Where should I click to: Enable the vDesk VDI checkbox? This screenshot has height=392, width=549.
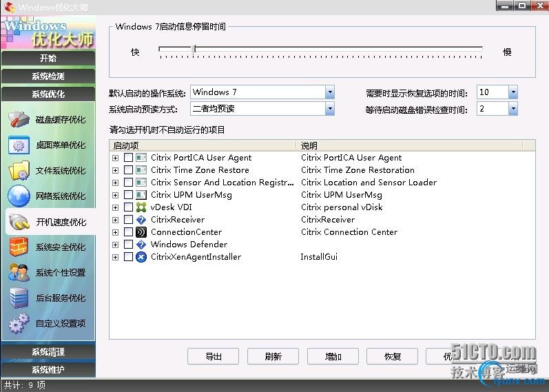tap(129, 207)
